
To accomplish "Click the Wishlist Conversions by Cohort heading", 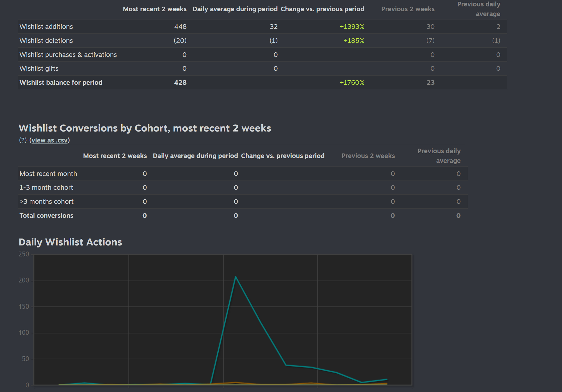I will (x=145, y=128).
